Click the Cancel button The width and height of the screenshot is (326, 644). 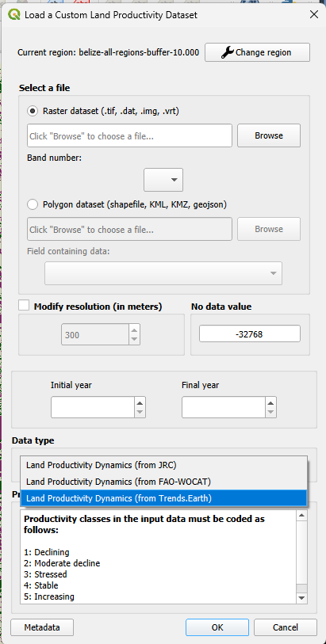coord(286,627)
